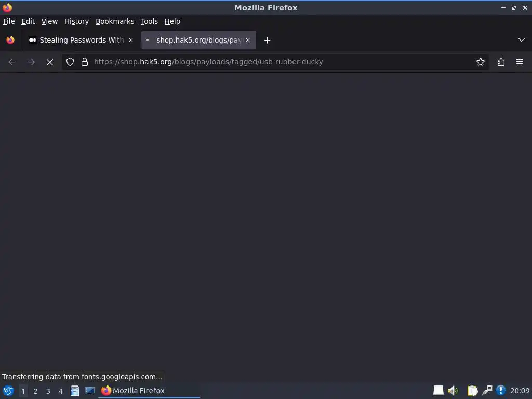Open the desktop start menu icon
Screen dimensions: 532x399
click(8, 391)
